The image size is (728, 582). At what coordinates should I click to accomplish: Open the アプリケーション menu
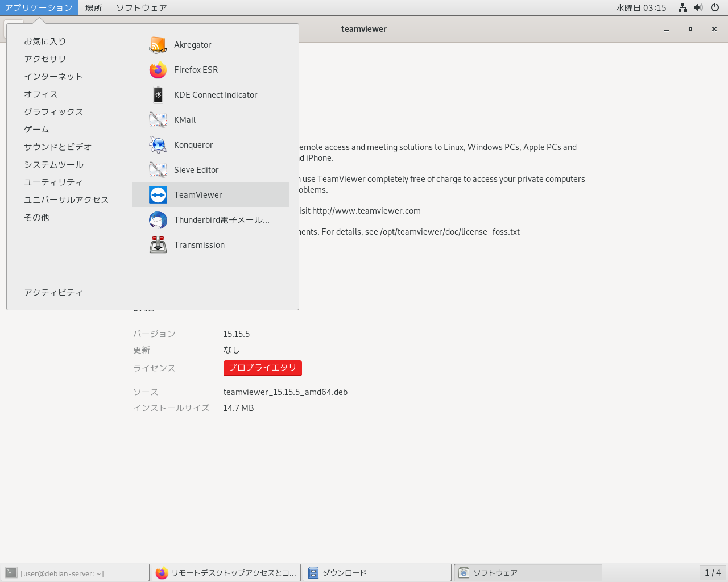pos(39,8)
